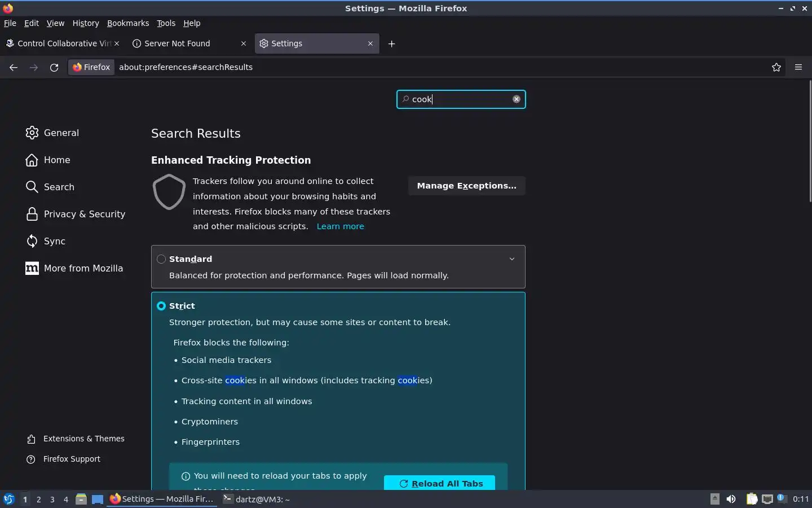This screenshot has width=812, height=508.
Task: Open the Firefox hamburger application menu
Action: [798, 67]
